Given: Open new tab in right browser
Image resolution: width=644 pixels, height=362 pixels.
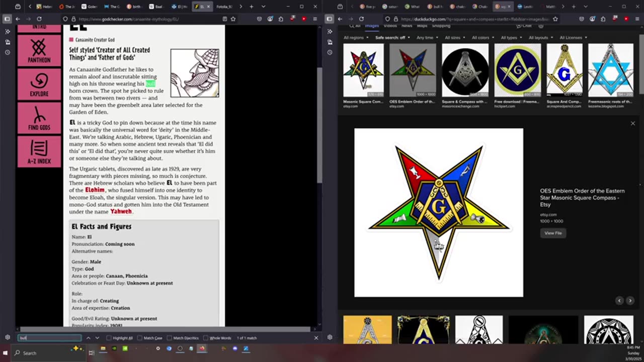Looking at the screenshot, I should coord(574,7).
